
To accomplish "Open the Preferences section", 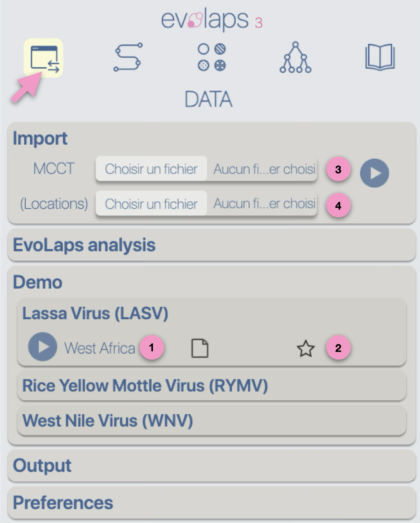I will click(211, 503).
